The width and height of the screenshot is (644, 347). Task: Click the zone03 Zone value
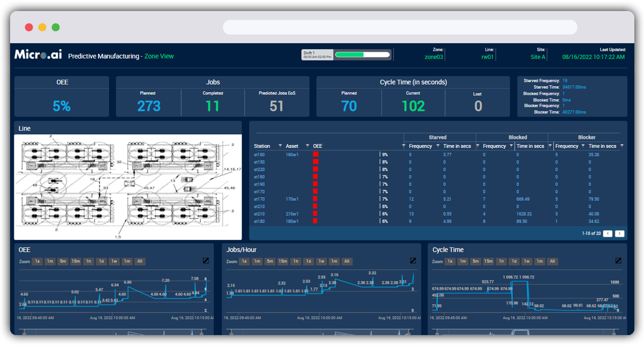[434, 57]
